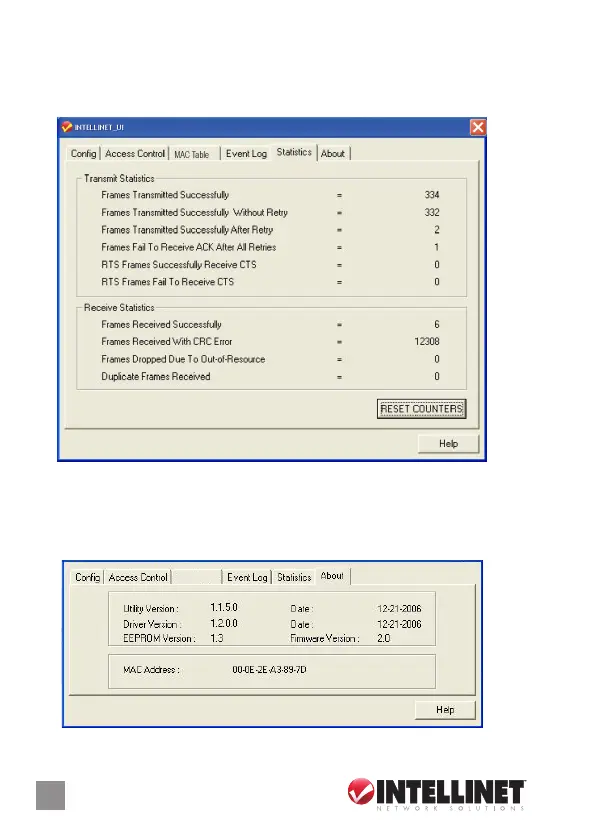Image resolution: width=595 pixels, height=839 pixels.
Task: Click the EEPROM Version value 1.3
Action: (x=217, y=638)
